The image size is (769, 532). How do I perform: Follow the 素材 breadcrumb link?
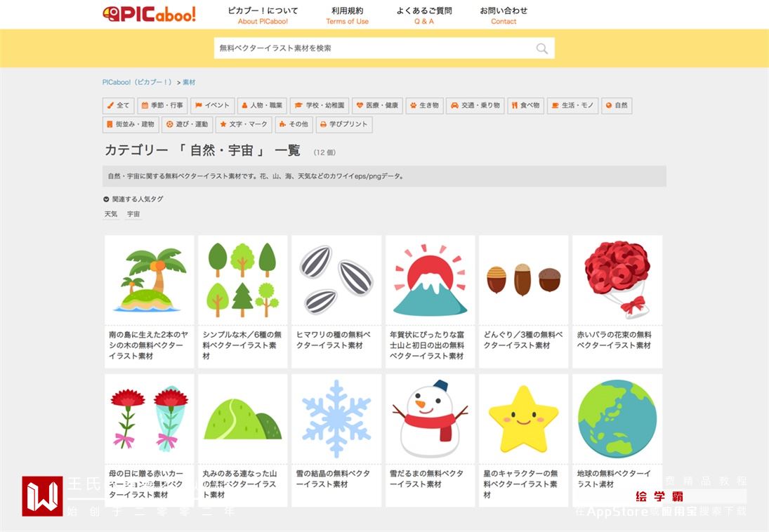[189, 82]
